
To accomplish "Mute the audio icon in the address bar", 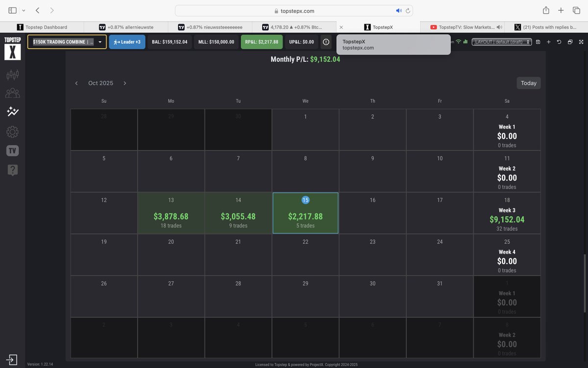I will click(399, 11).
